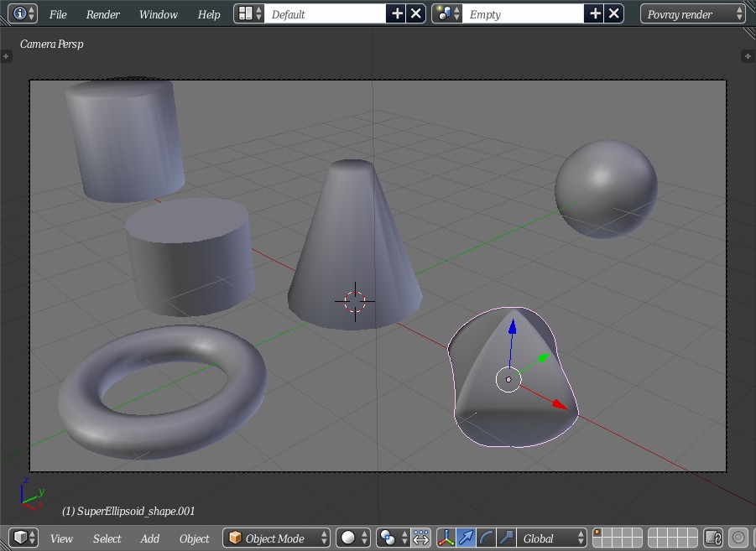
Task: Delete the Default screen layout
Action: click(416, 14)
